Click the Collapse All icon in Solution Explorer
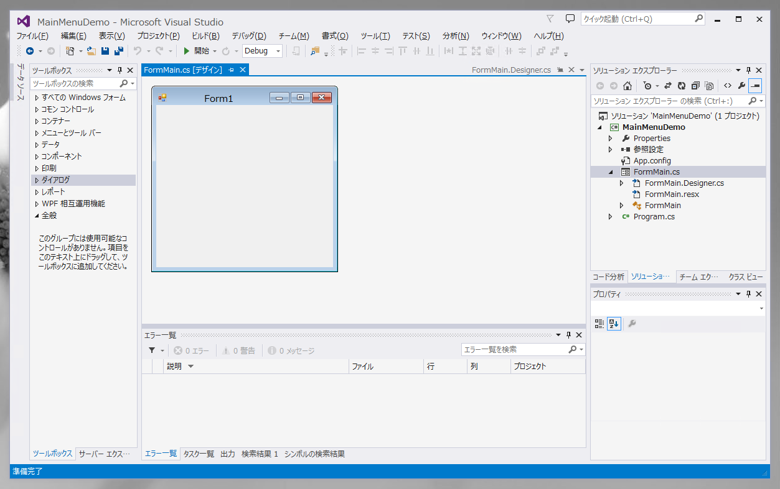Image resolution: width=780 pixels, height=489 pixels. 695,86
